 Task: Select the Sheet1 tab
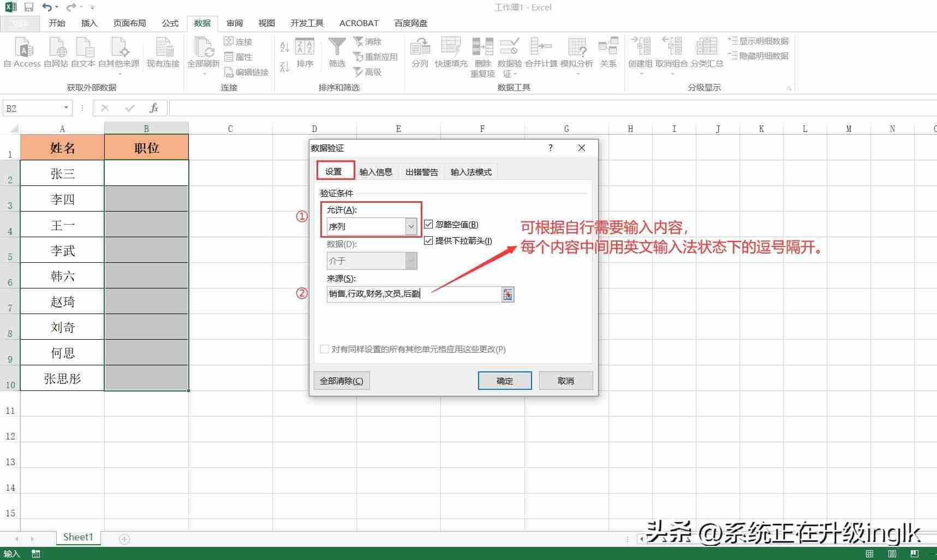(x=78, y=537)
